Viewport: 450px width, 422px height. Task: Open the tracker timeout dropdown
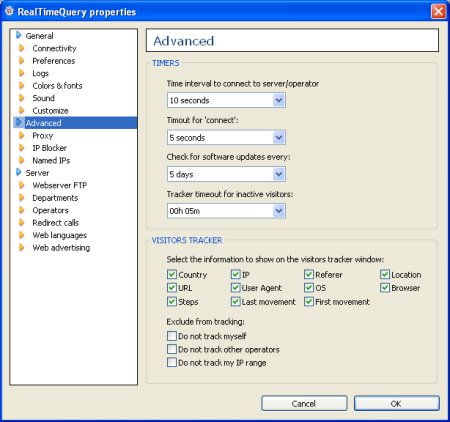279,211
